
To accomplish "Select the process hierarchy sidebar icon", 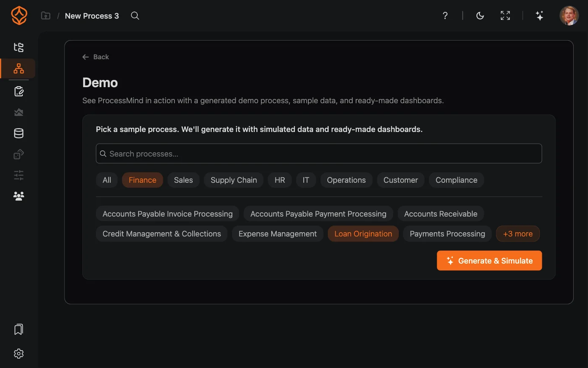I will [19, 69].
